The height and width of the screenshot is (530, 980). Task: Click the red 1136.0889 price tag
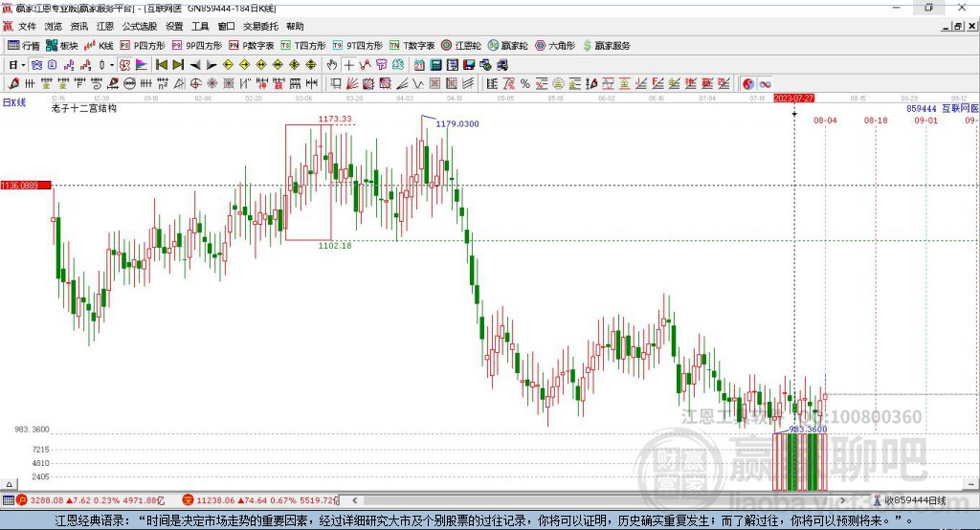pyautogui.click(x=26, y=186)
